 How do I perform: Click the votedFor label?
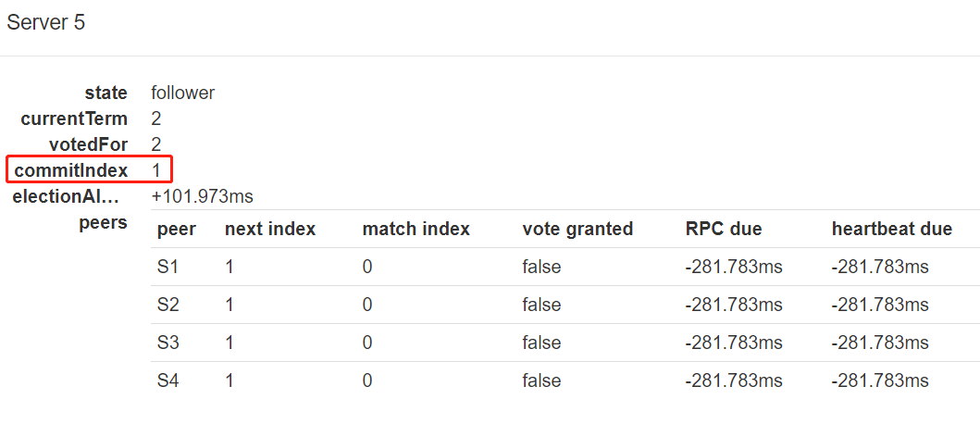click(x=89, y=144)
